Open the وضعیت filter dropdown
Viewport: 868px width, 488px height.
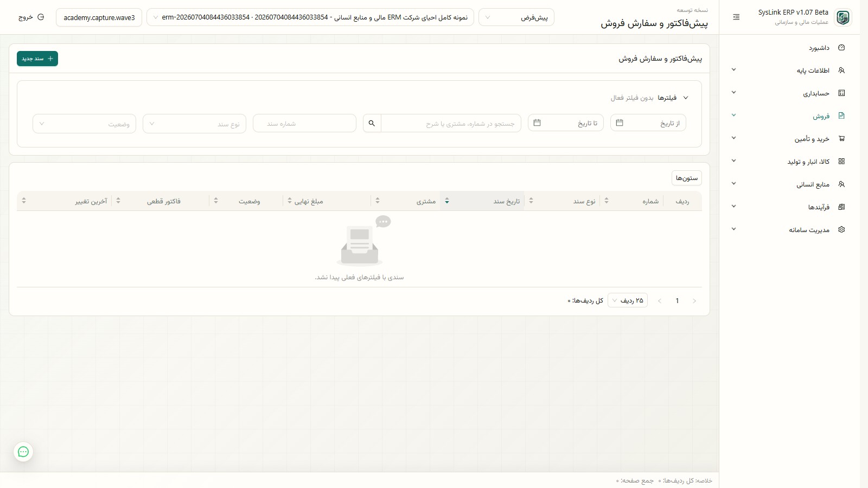pyautogui.click(x=84, y=124)
